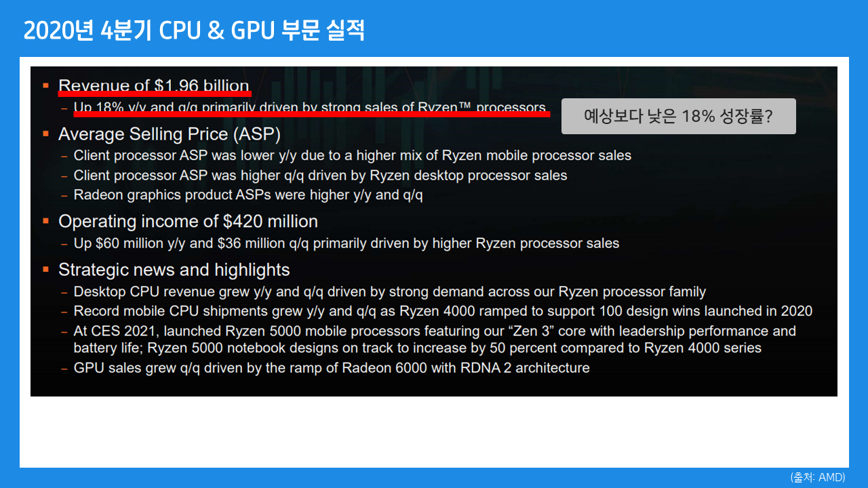The width and height of the screenshot is (868, 488).
Task: Select the 'At CES 2021, launched Ryzen 5000' line
Action: [435, 331]
